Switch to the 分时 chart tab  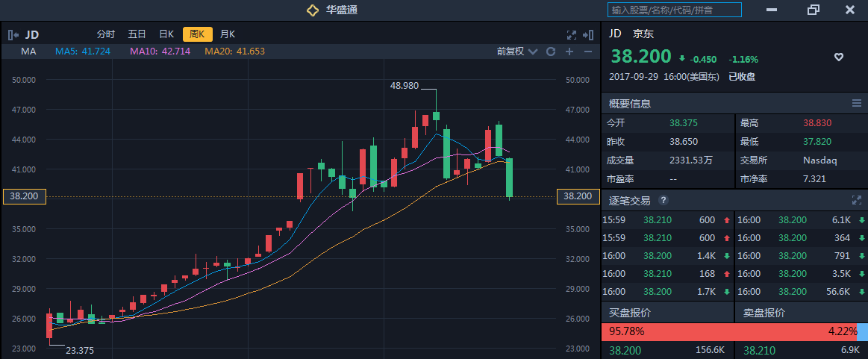[x=106, y=34]
